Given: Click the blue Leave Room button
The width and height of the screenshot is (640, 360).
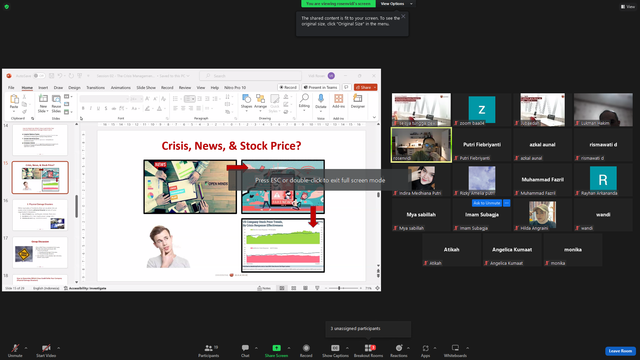Looking at the screenshot, I should pos(620,351).
